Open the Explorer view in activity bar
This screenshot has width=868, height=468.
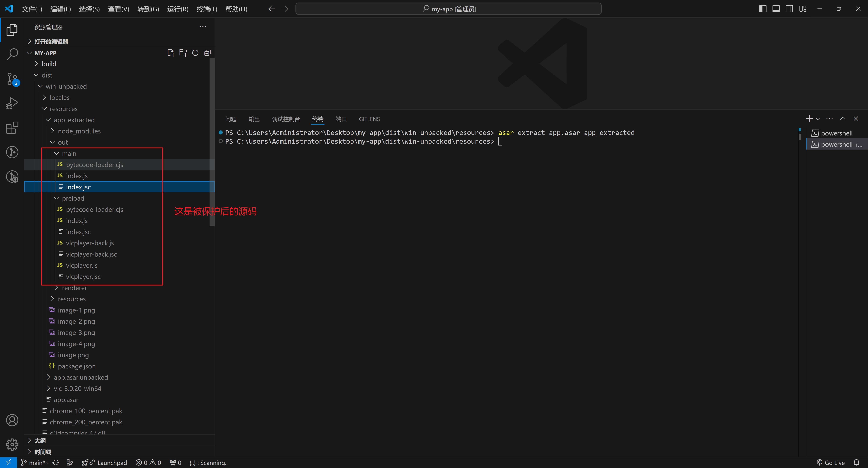12,30
